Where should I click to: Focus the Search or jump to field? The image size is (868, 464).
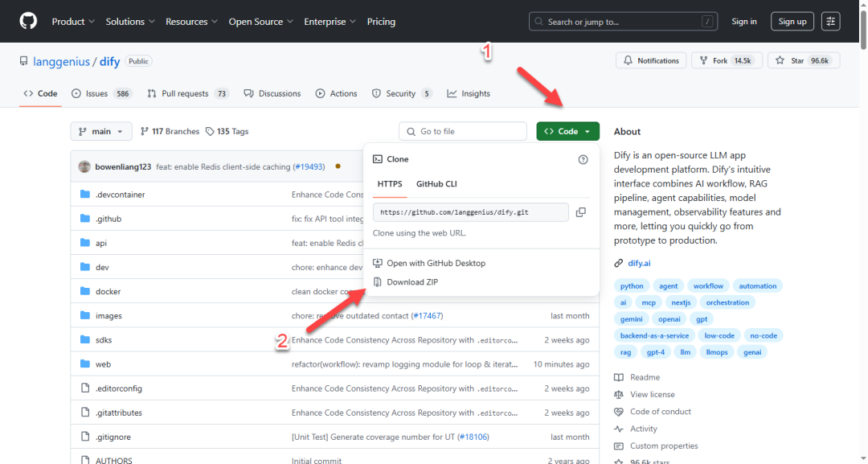coord(624,22)
